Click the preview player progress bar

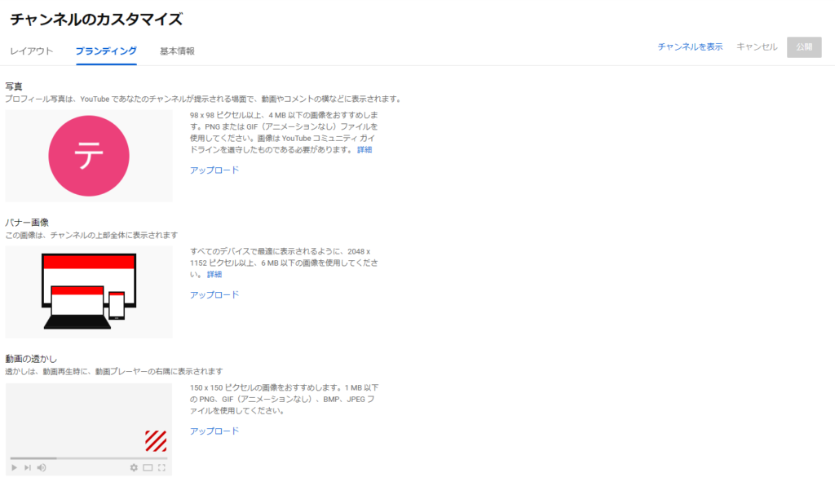[x=88, y=458]
